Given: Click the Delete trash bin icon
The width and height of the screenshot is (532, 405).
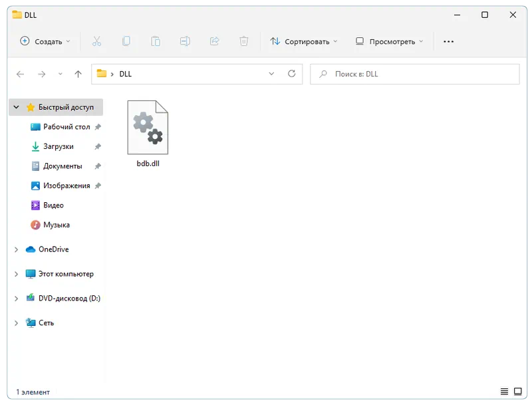Looking at the screenshot, I should pyautogui.click(x=243, y=41).
